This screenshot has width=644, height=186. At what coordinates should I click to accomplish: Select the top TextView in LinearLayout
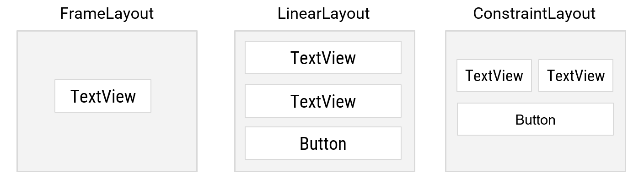[x=323, y=58]
